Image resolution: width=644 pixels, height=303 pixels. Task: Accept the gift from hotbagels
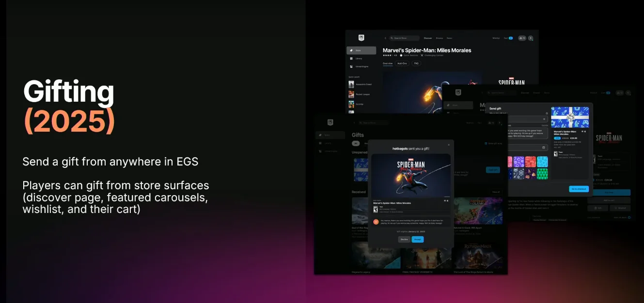point(418,239)
